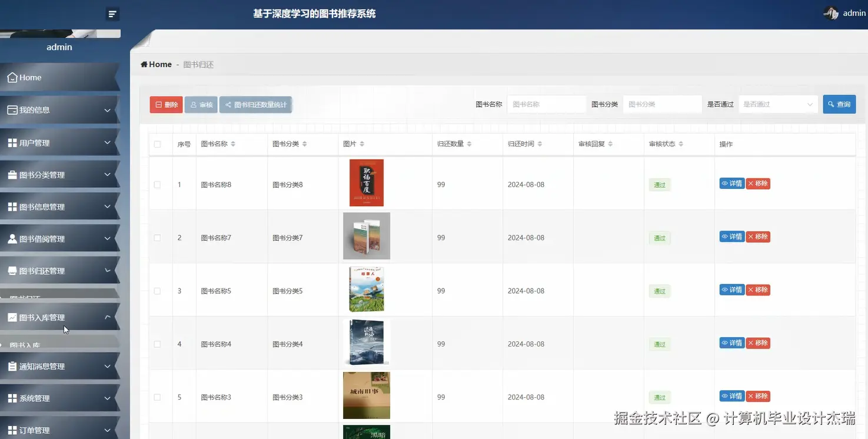
Task: Click the 系统管理 grid icon
Action: point(12,398)
